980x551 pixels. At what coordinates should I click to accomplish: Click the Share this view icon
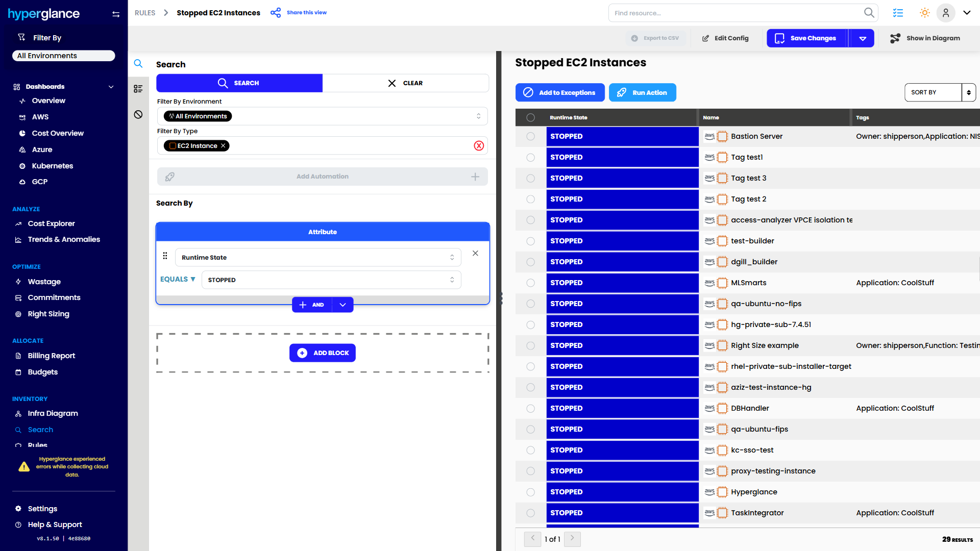[x=276, y=13]
